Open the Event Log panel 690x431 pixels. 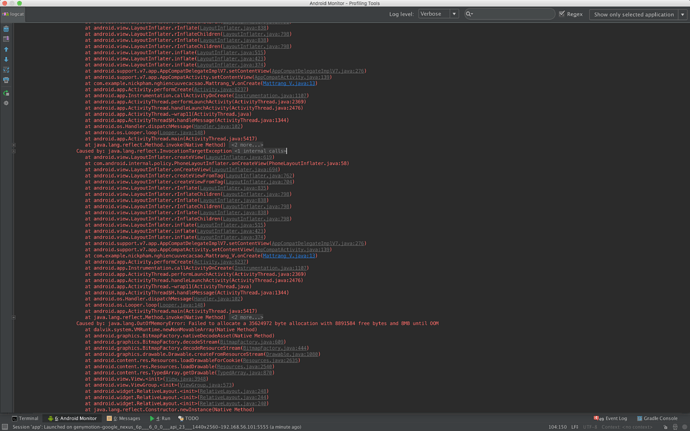point(611,418)
